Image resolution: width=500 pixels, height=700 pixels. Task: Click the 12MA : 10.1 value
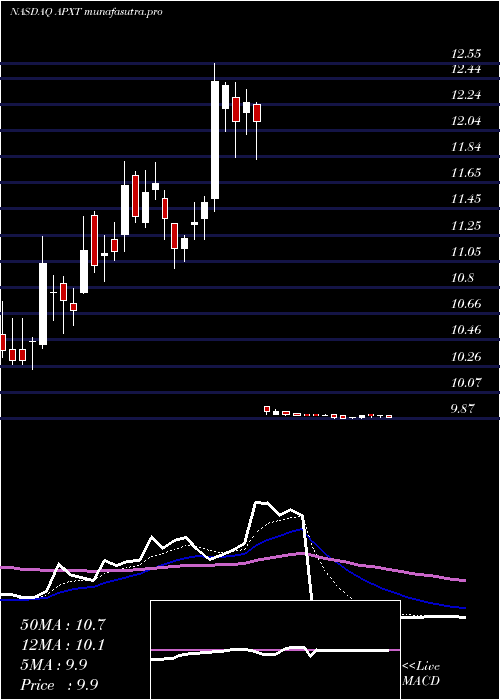point(63,645)
